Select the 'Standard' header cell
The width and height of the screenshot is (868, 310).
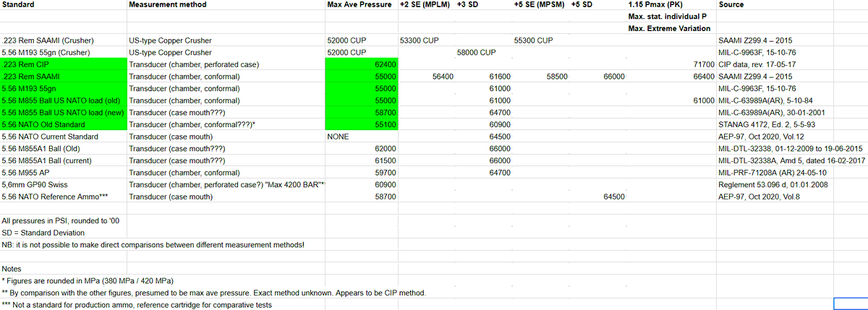(64, 4)
